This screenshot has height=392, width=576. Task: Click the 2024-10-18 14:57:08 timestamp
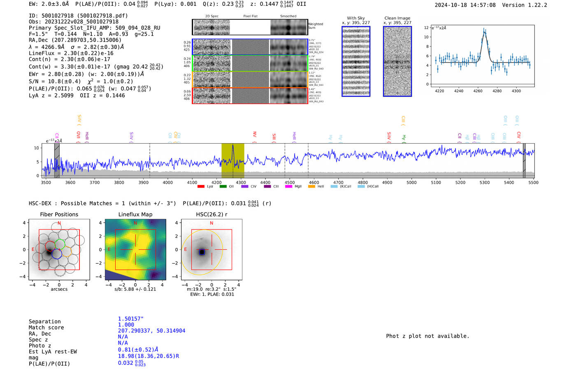point(465,5)
